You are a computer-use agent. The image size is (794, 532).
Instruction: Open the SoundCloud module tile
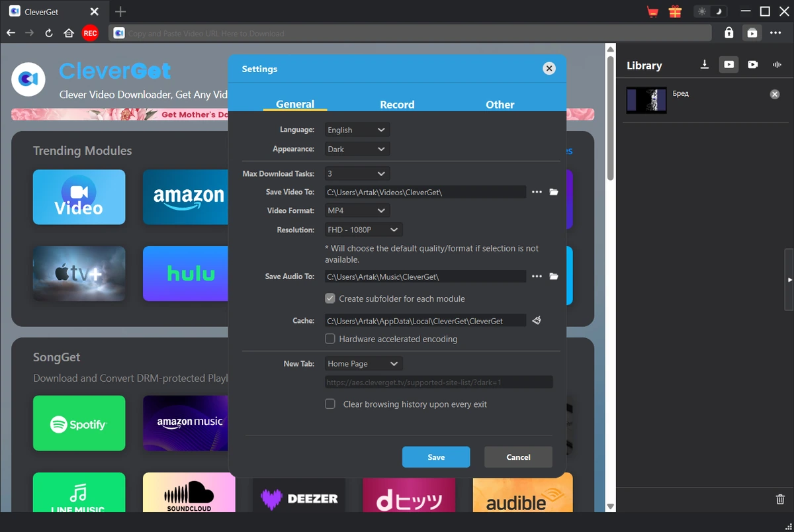189,492
